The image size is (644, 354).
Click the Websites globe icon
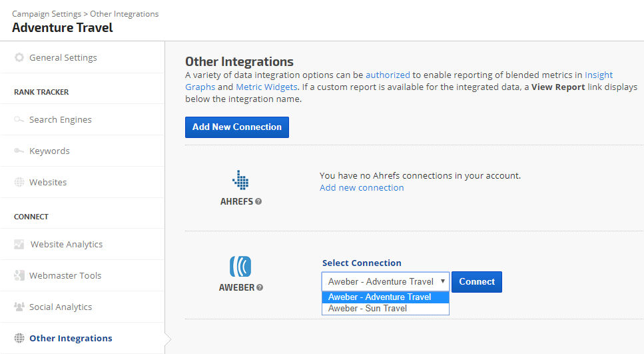tap(19, 183)
